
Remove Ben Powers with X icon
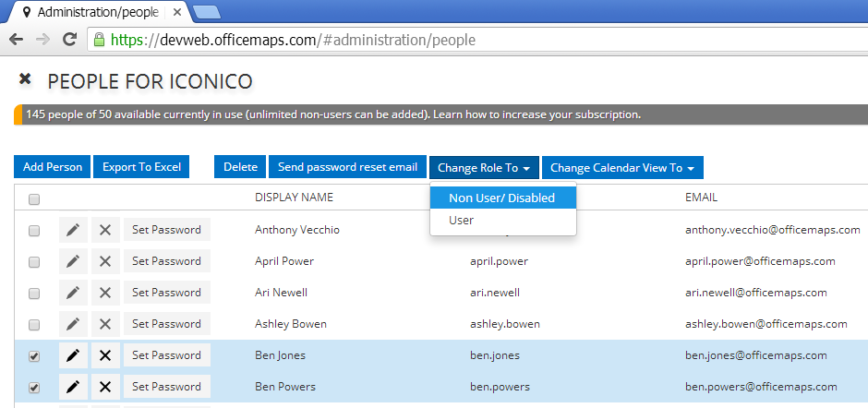pyautogui.click(x=105, y=387)
